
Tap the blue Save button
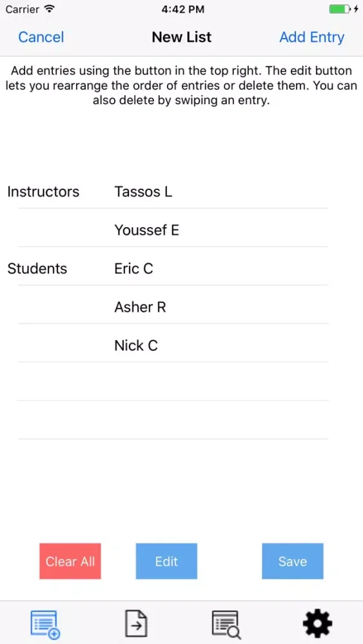293,561
